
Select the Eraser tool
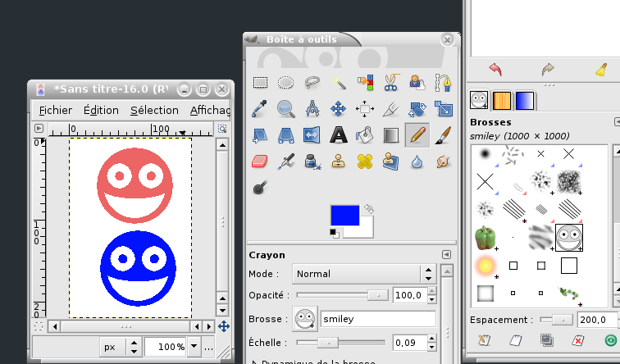click(260, 161)
